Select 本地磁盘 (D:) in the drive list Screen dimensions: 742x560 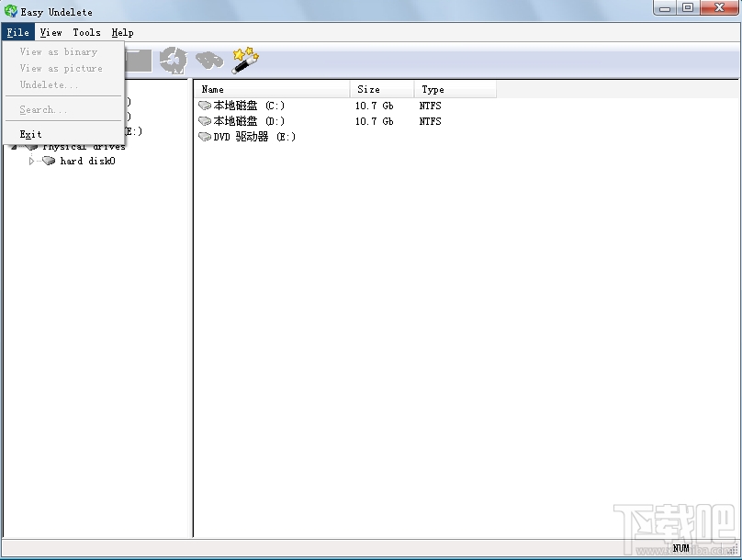coord(242,120)
